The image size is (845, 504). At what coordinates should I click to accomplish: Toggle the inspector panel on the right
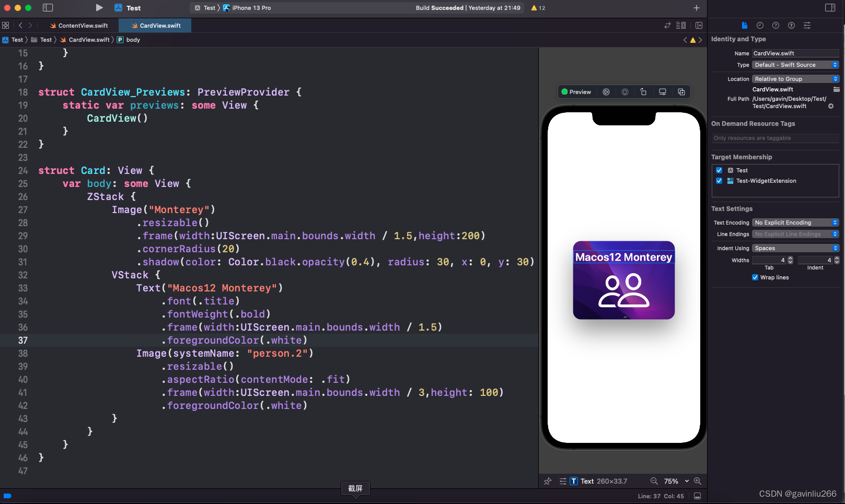830,7
